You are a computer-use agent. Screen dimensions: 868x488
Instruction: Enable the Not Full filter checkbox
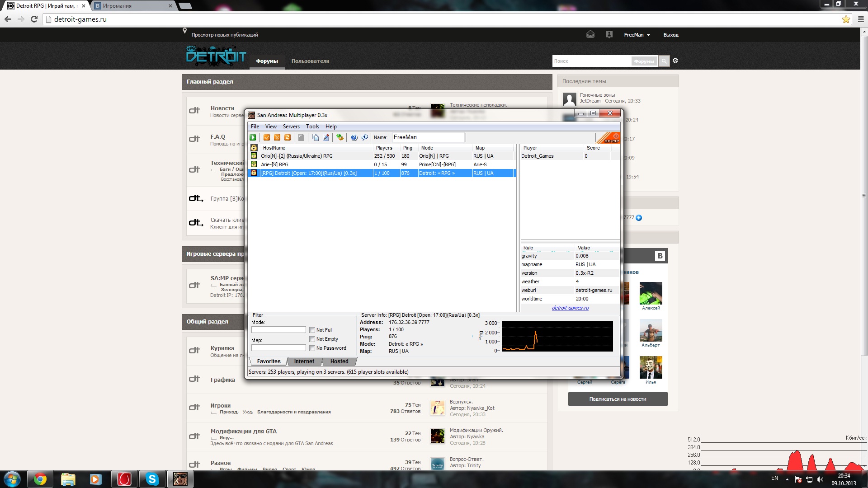coord(312,330)
